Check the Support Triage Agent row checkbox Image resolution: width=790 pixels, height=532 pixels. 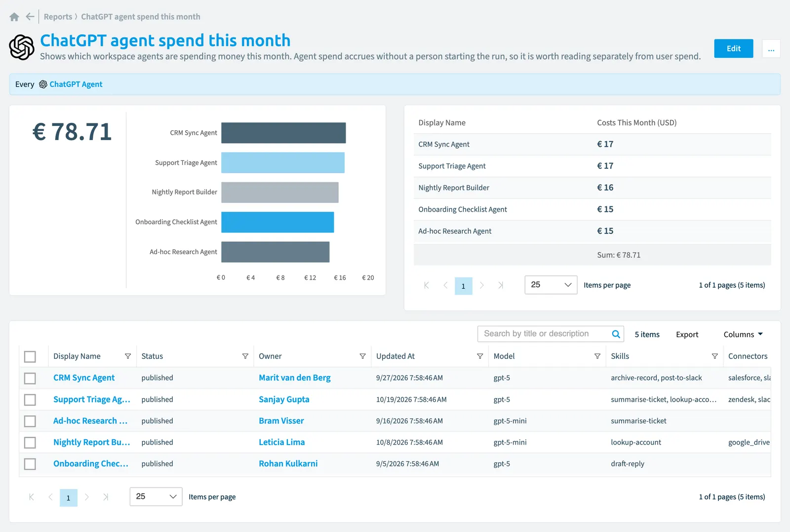pos(30,400)
